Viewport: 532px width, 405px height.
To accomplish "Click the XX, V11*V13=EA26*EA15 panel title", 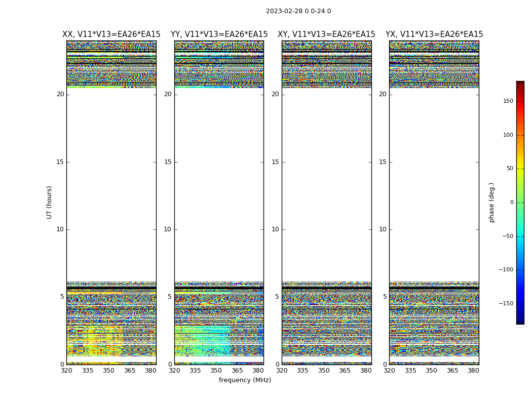I will click(111, 34).
